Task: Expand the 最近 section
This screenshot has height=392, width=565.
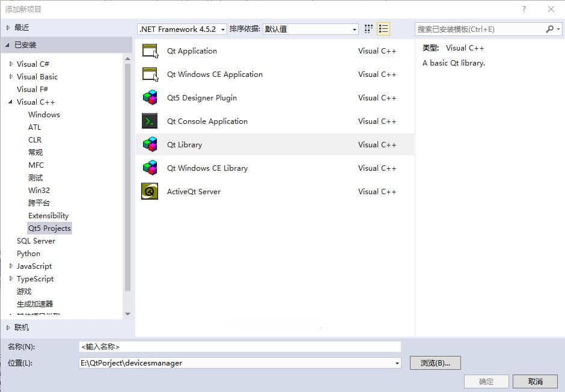Action: 8,28
